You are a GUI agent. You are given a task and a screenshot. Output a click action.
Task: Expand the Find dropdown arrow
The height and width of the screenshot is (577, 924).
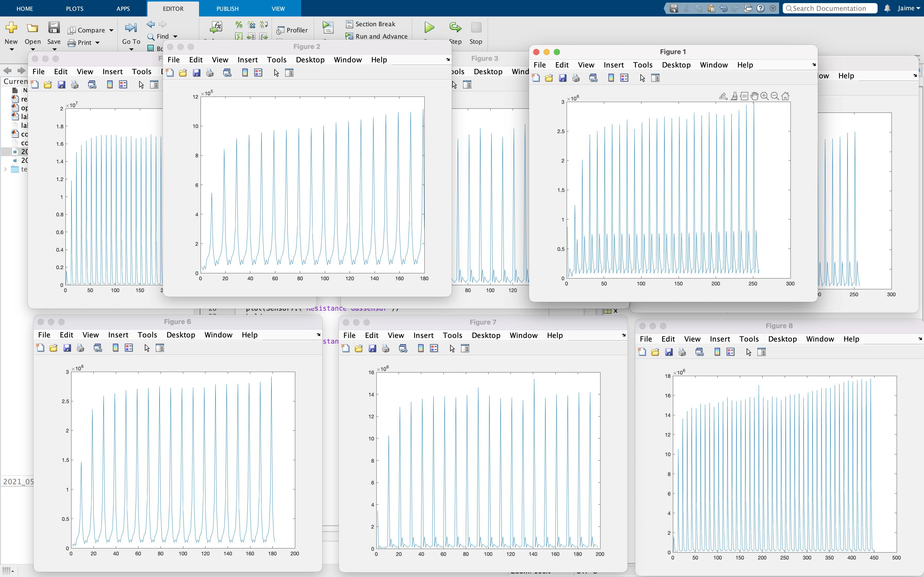click(175, 36)
